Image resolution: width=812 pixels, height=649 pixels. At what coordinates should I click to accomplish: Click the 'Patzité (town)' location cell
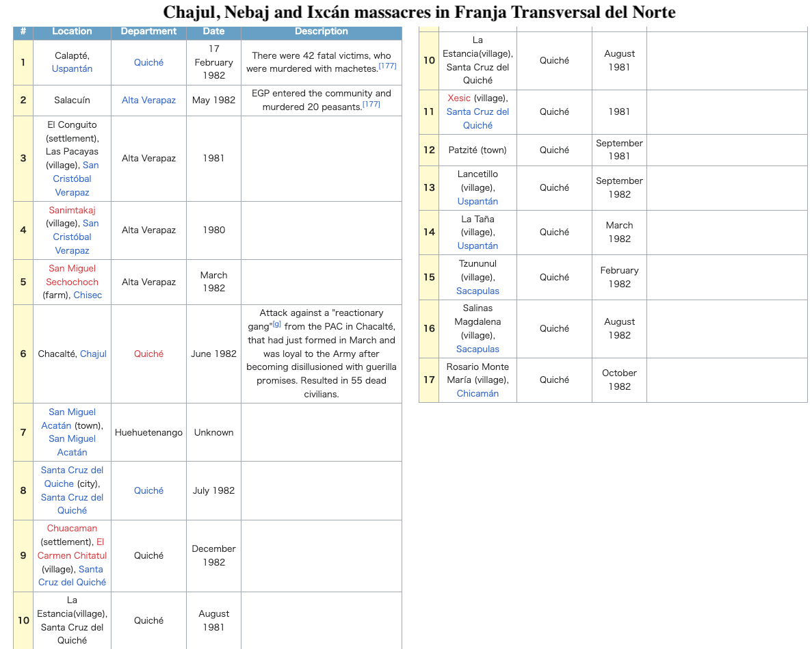477,150
